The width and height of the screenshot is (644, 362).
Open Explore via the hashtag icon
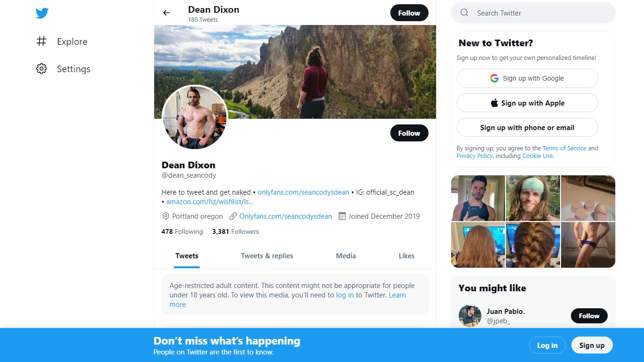tap(41, 41)
